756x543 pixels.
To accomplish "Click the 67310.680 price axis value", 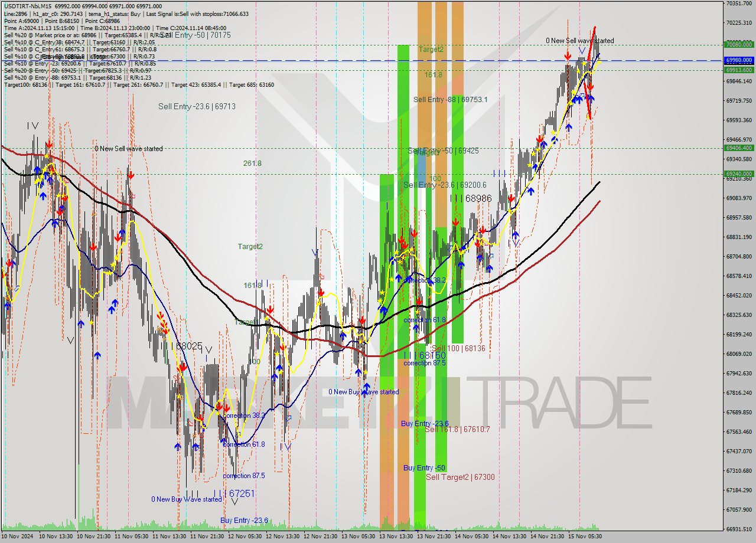I will 739,470.
